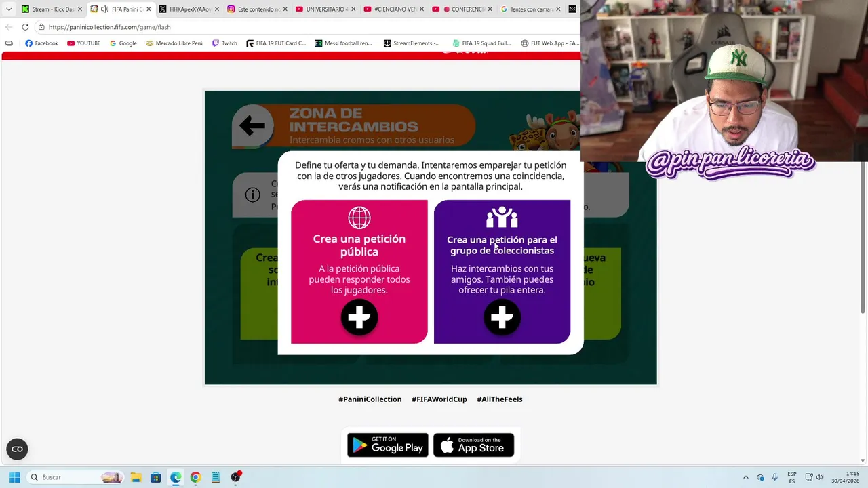Click the Download on the App Store badge
The width and height of the screenshot is (868, 488).
pyautogui.click(x=473, y=445)
